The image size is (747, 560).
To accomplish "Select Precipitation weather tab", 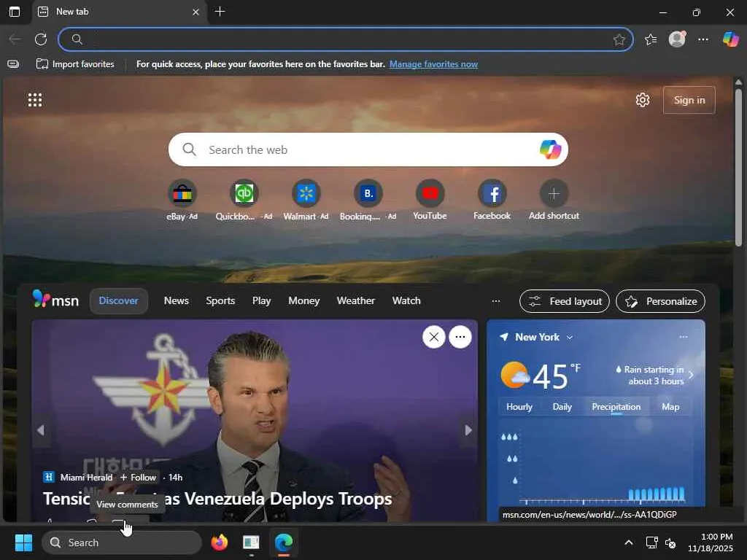I will [x=616, y=407].
